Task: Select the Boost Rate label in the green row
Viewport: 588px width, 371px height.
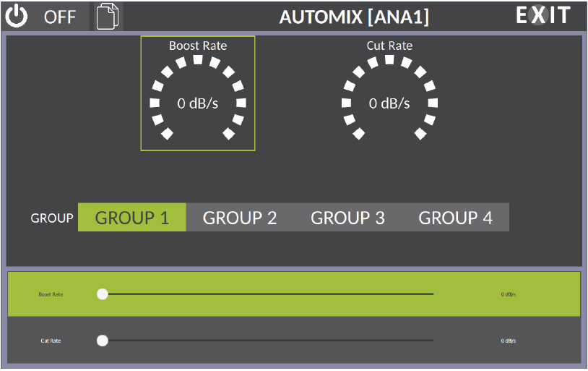Action: (x=51, y=294)
